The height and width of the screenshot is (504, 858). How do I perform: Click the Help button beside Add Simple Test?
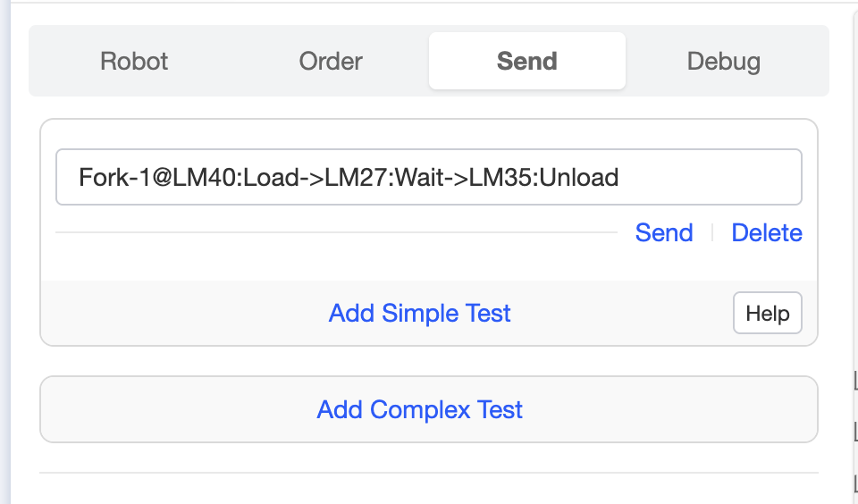(x=768, y=314)
